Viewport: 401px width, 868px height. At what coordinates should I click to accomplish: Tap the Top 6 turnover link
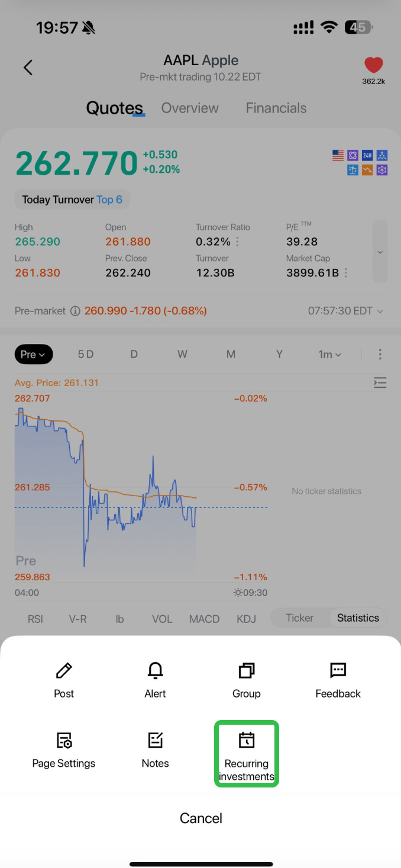coord(109,200)
